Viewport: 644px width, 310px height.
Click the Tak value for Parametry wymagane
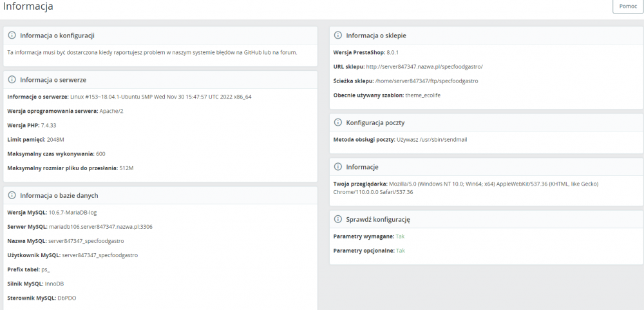(x=400, y=237)
